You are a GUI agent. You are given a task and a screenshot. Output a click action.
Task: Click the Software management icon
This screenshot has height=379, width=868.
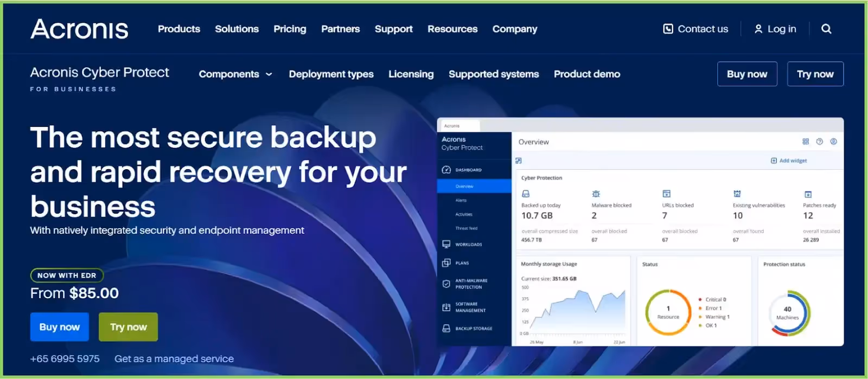[x=446, y=307]
